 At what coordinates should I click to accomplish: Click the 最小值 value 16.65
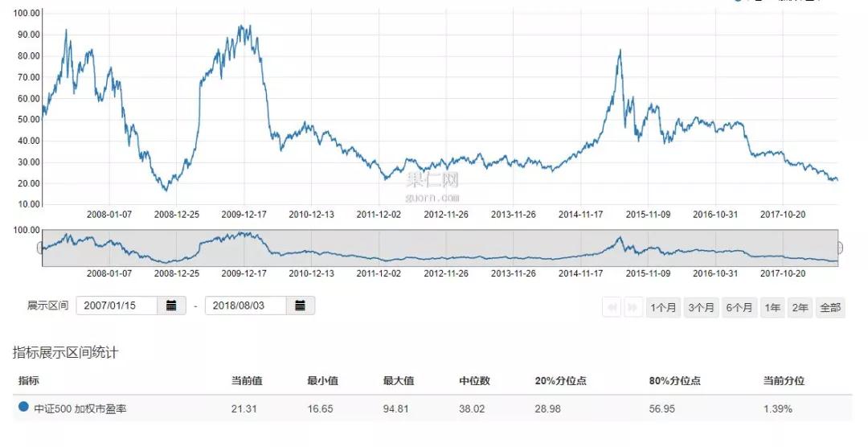(320, 408)
